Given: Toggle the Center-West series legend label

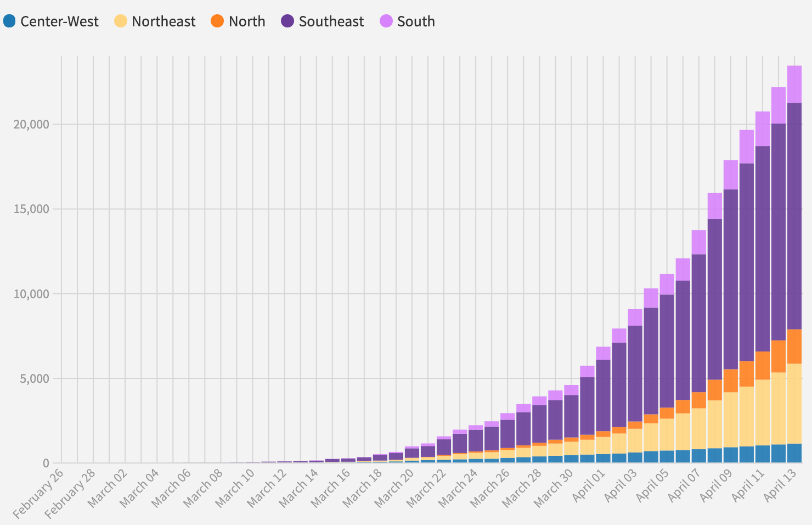Looking at the screenshot, I should 59,21.
